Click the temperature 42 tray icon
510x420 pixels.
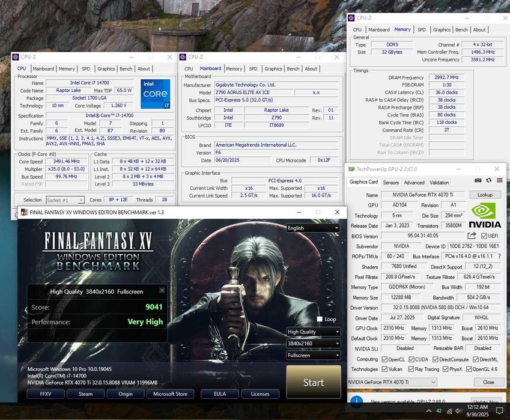click(439, 411)
